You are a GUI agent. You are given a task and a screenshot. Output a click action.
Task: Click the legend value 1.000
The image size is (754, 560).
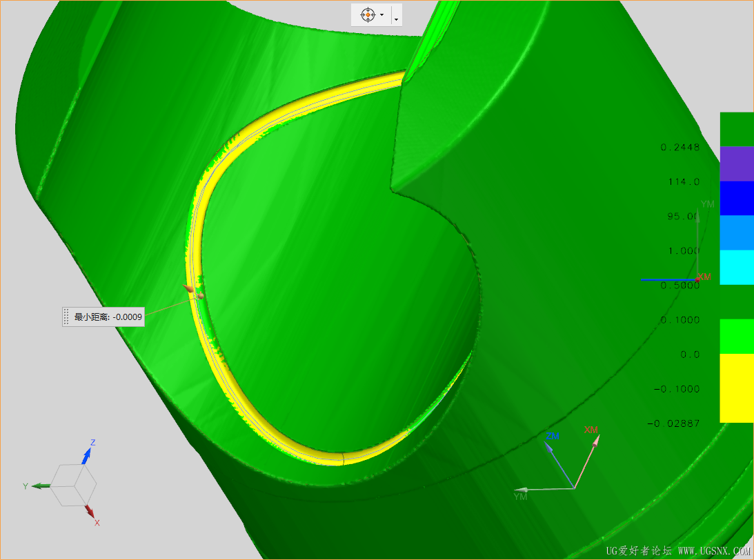pyautogui.click(x=684, y=251)
